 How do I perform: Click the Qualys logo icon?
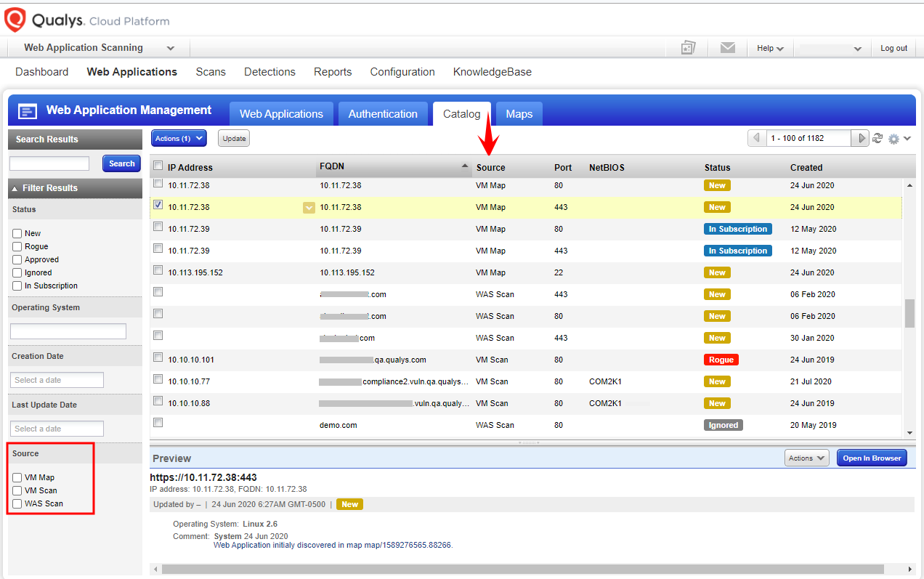coord(15,20)
